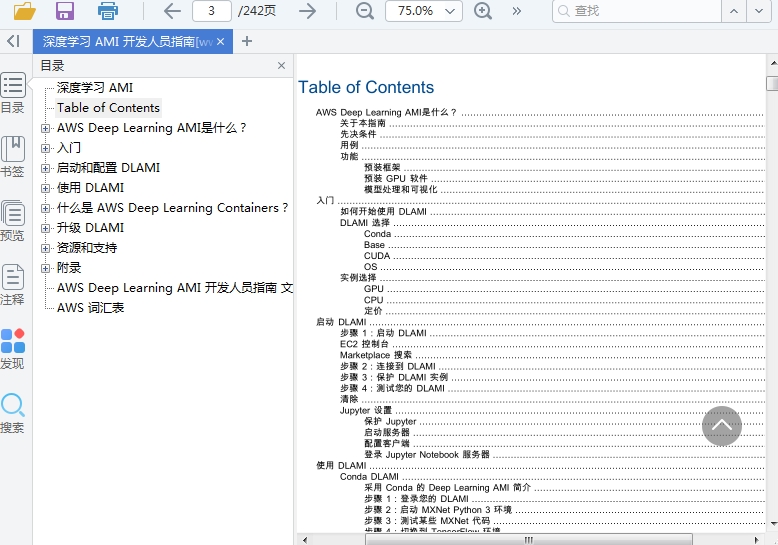The image size is (778, 545).
Task: Close the 深度学习 AMI document tab
Action: click(x=221, y=42)
